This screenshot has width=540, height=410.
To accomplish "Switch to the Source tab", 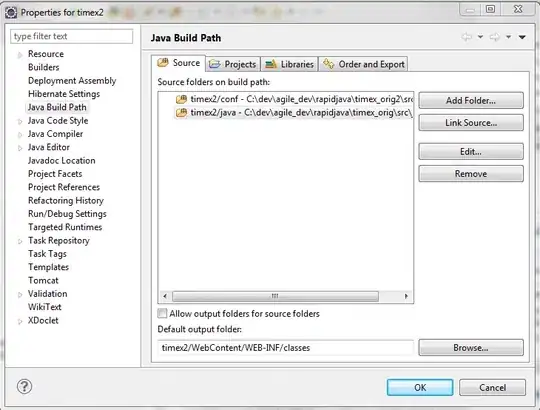I will pyautogui.click(x=179, y=63).
